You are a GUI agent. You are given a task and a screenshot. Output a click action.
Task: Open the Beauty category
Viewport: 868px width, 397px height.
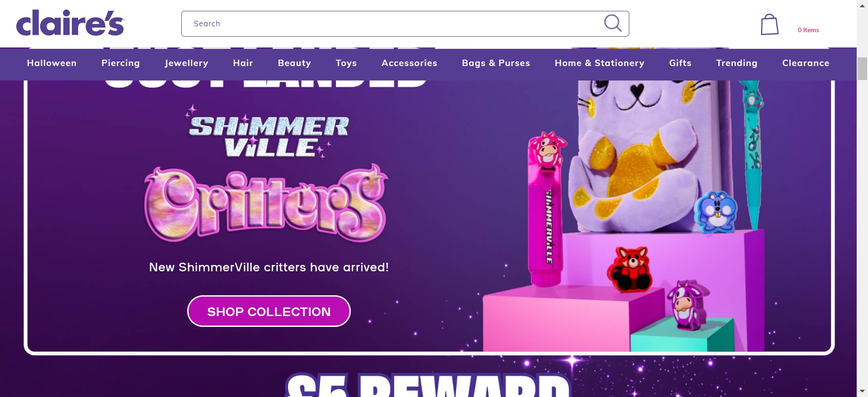pos(294,63)
